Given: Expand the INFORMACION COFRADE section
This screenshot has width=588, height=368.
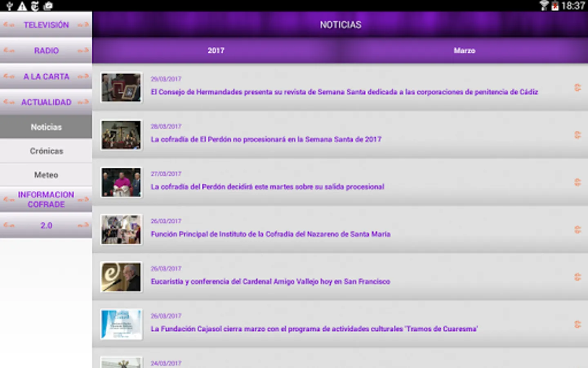Looking at the screenshot, I should (x=46, y=200).
